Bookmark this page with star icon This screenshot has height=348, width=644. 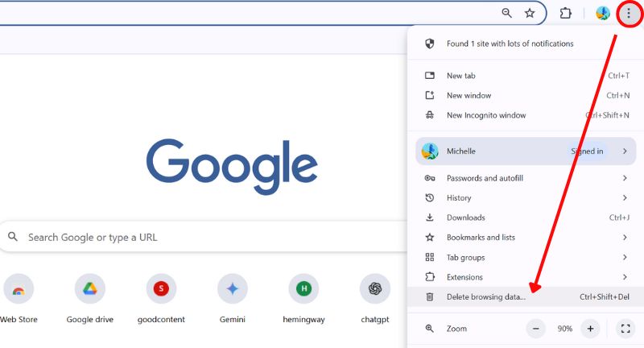pos(530,13)
